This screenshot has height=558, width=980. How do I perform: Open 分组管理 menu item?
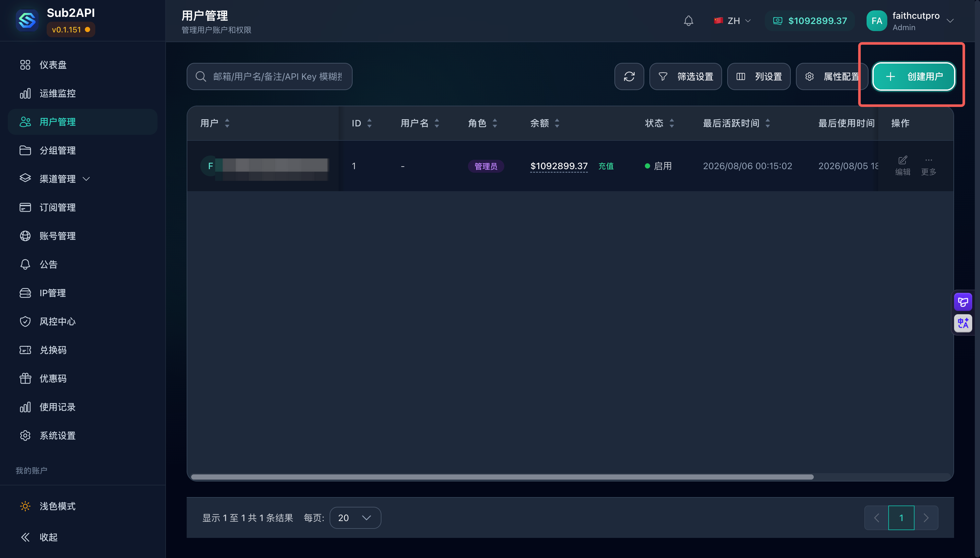click(82, 151)
